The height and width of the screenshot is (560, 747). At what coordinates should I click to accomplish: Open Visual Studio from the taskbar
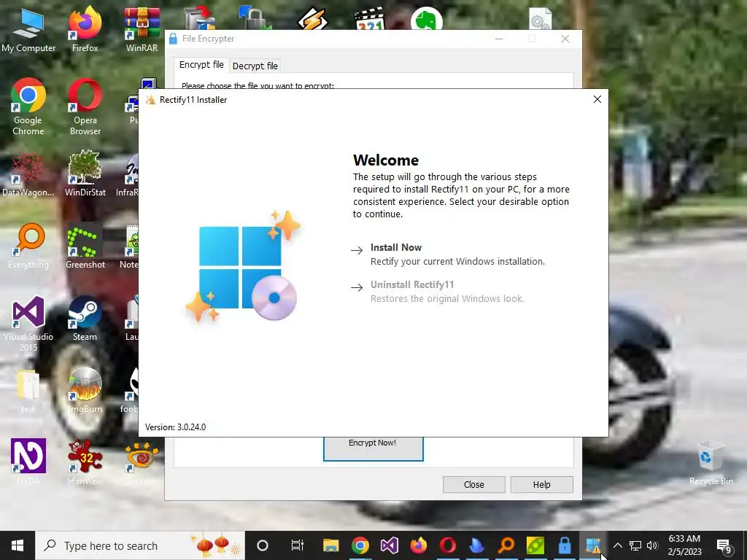click(390, 545)
